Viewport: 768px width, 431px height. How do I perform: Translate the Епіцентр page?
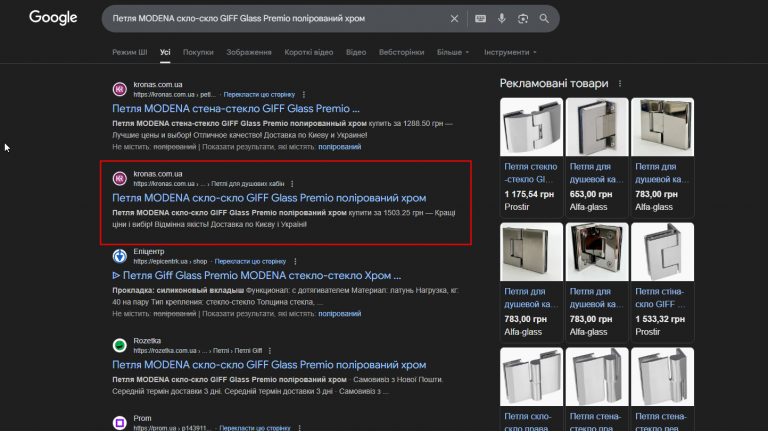[x=250, y=262]
